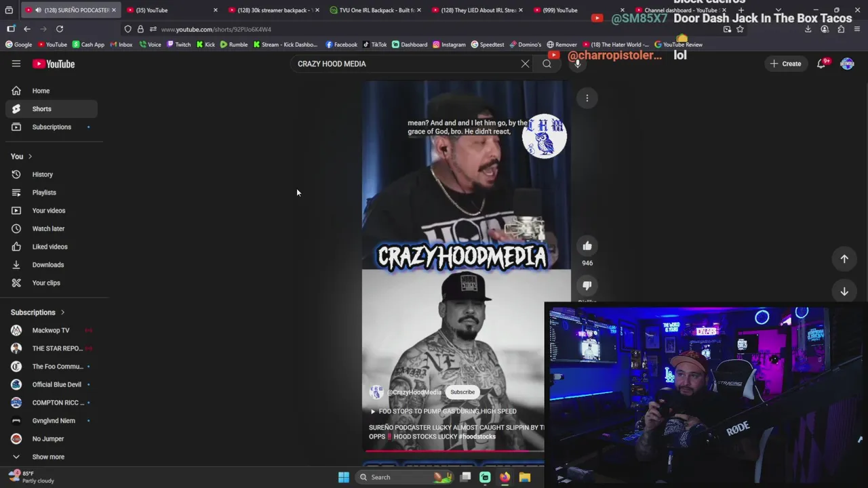Open Your clips in the sidebar

click(x=52, y=283)
